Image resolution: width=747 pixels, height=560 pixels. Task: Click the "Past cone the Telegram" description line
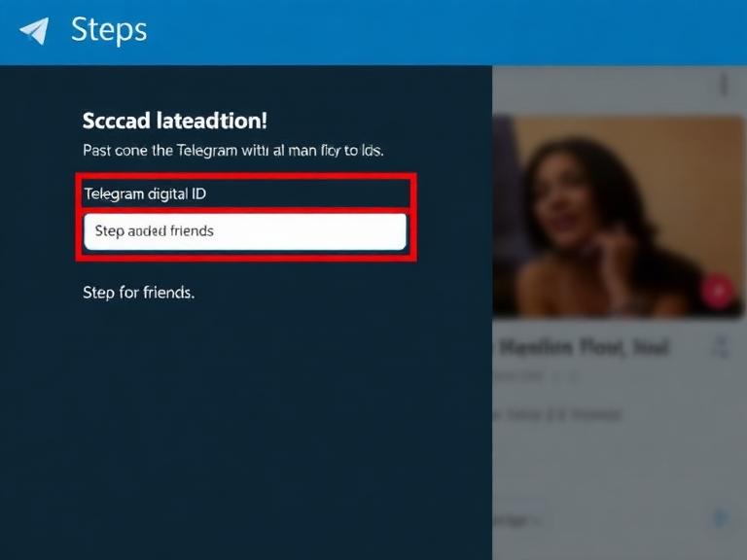[233, 151]
